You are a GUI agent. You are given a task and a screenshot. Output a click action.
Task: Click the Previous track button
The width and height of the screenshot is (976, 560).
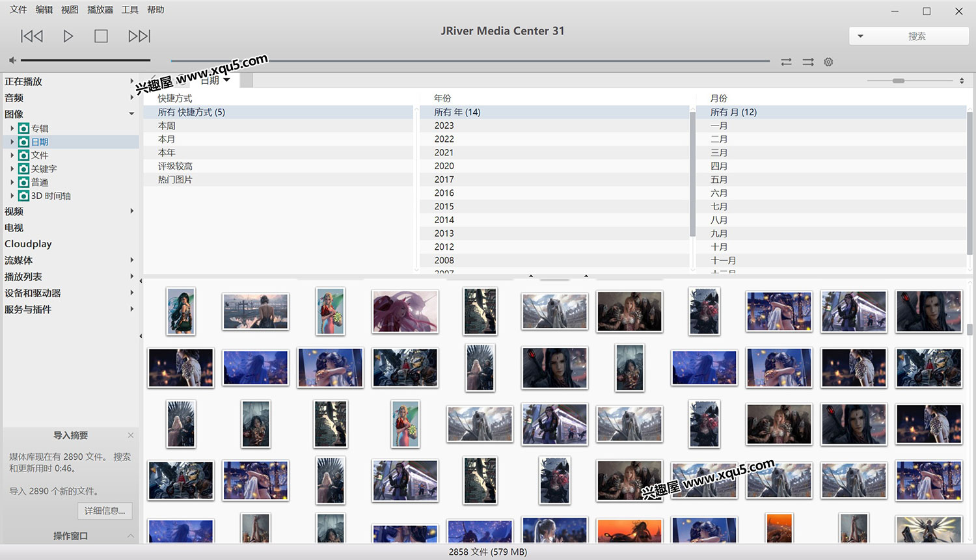(32, 36)
